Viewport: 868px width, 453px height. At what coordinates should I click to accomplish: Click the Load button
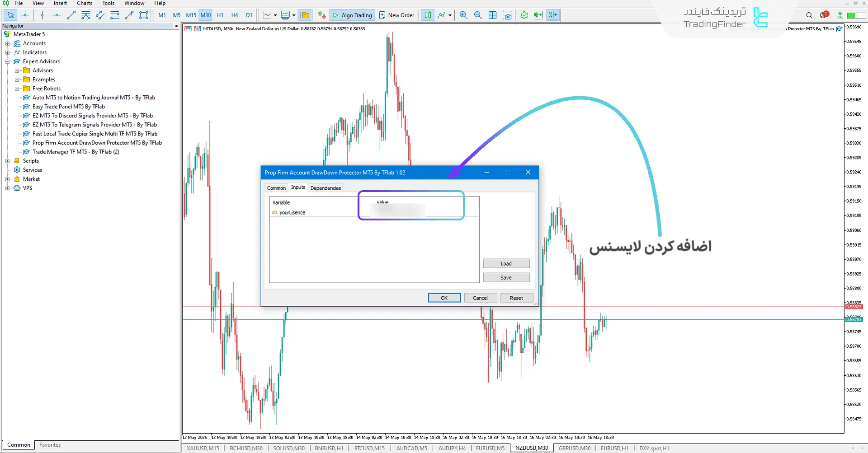click(x=506, y=263)
